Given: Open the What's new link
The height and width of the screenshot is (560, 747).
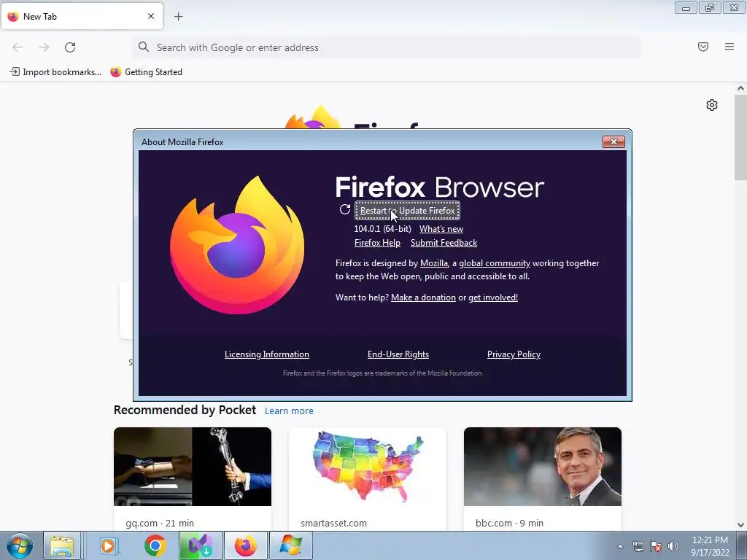Looking at the screenshot, I should click(441, 229).
